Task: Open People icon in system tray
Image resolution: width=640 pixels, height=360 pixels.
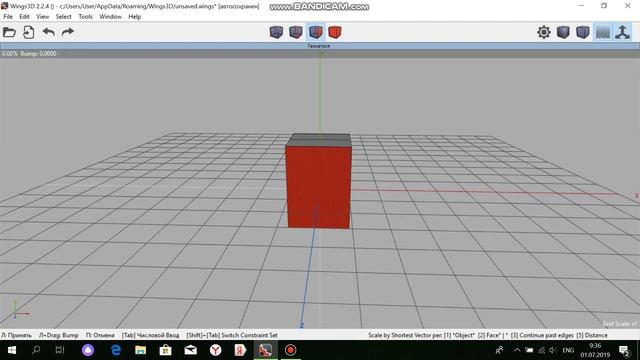Action: [499, 350]
